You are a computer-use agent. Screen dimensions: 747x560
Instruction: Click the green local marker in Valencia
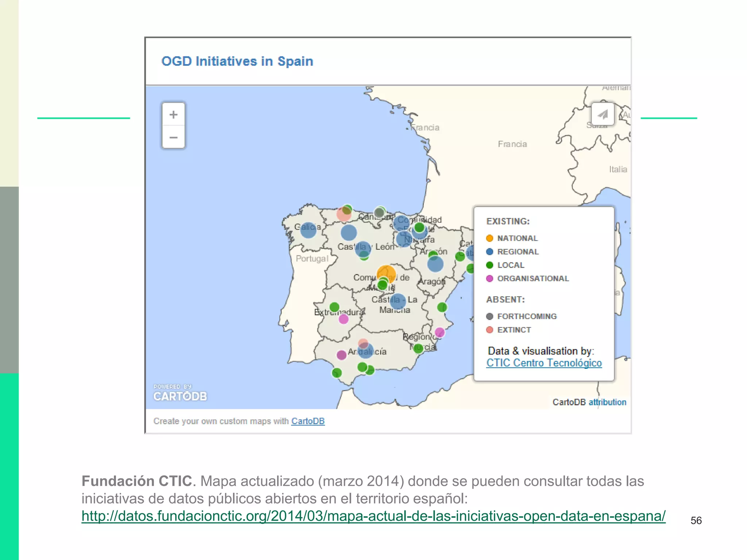442,307
